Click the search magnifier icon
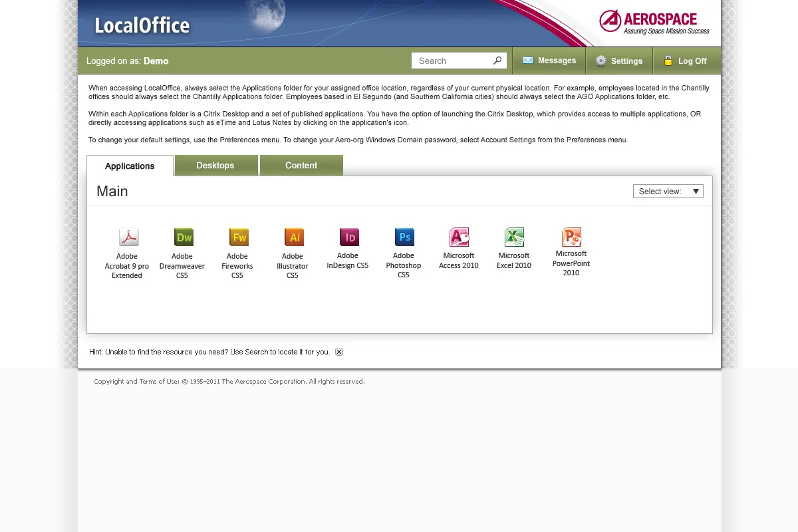The height and width of the screenshot is (532, 798). (x=497, y=61)
